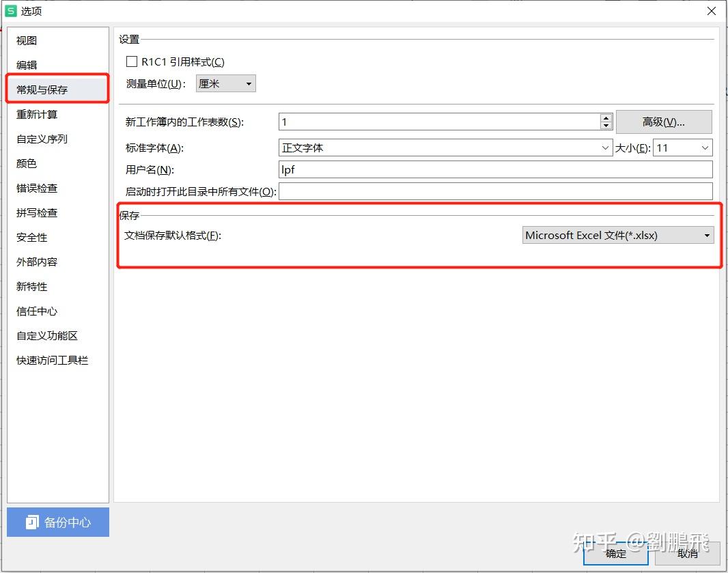Click the WPS spreadsheet logo in the title bar
The image size is (728, 573).
[x=10, y=11]
